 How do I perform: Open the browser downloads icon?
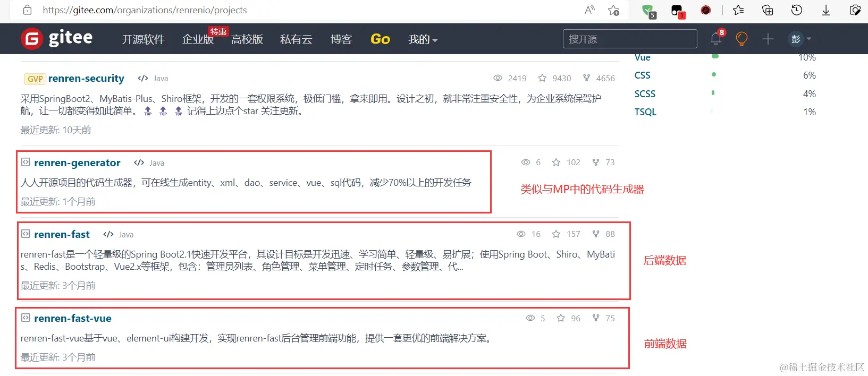(x=826, y=10)
